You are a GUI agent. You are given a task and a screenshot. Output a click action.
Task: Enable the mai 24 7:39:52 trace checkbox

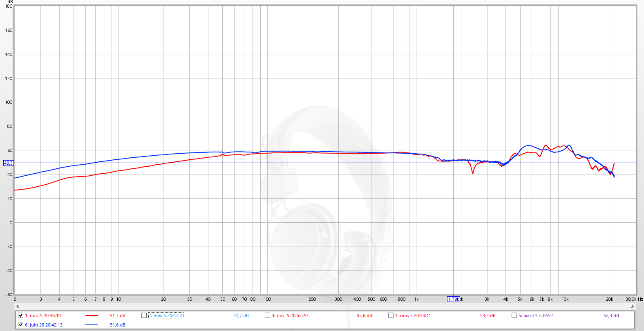(514, 315)
